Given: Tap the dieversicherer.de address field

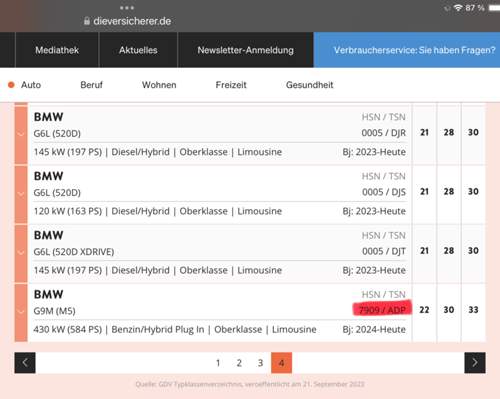Looking at the screenshot, I should coord(132,21).
